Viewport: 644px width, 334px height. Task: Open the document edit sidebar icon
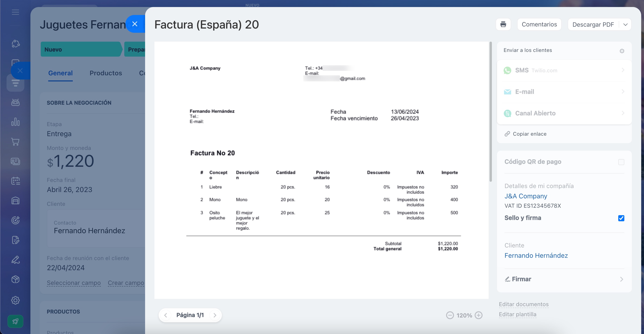coord(15,240)
